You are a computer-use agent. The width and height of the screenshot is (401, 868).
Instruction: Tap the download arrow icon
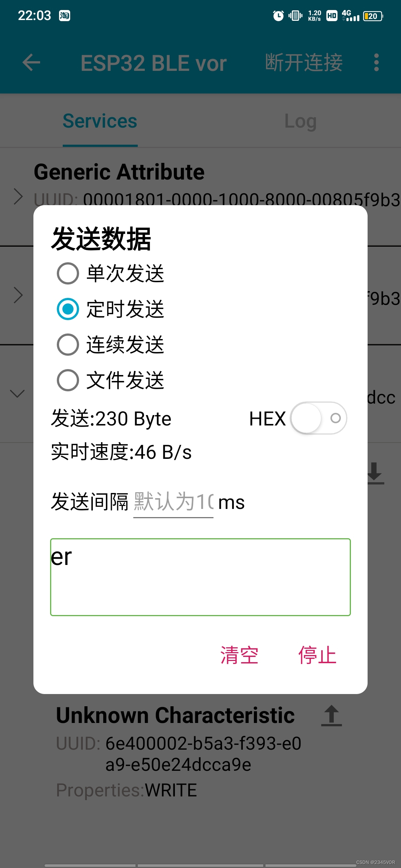point(374,473)
